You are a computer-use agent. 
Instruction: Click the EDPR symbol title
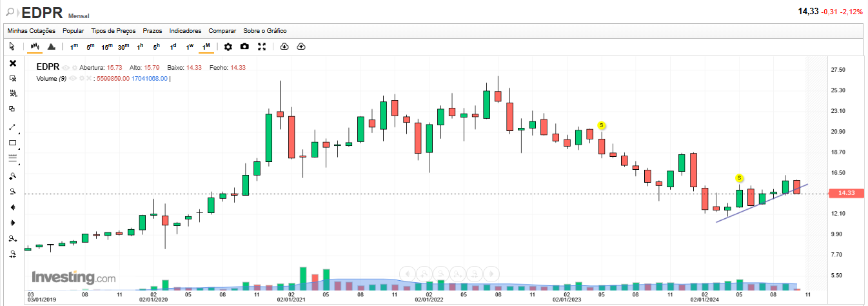(x=42, y=12)
